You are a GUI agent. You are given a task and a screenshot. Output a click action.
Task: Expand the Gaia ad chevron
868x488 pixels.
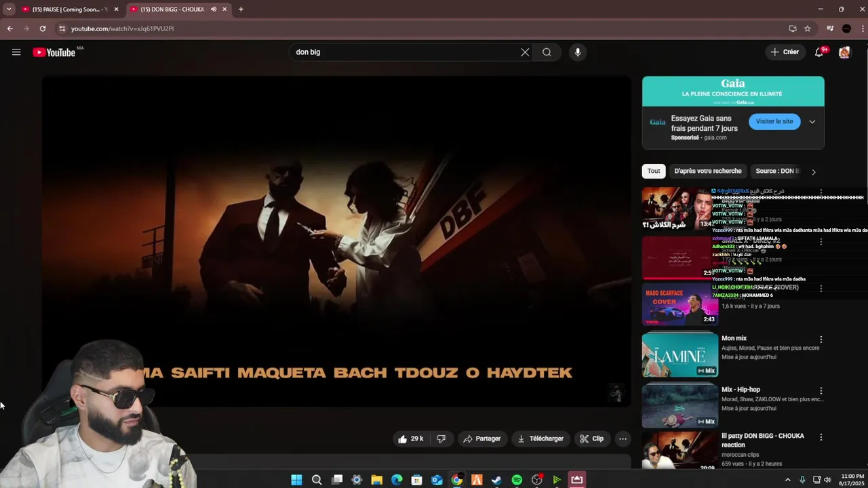click(x=812, y=121)
